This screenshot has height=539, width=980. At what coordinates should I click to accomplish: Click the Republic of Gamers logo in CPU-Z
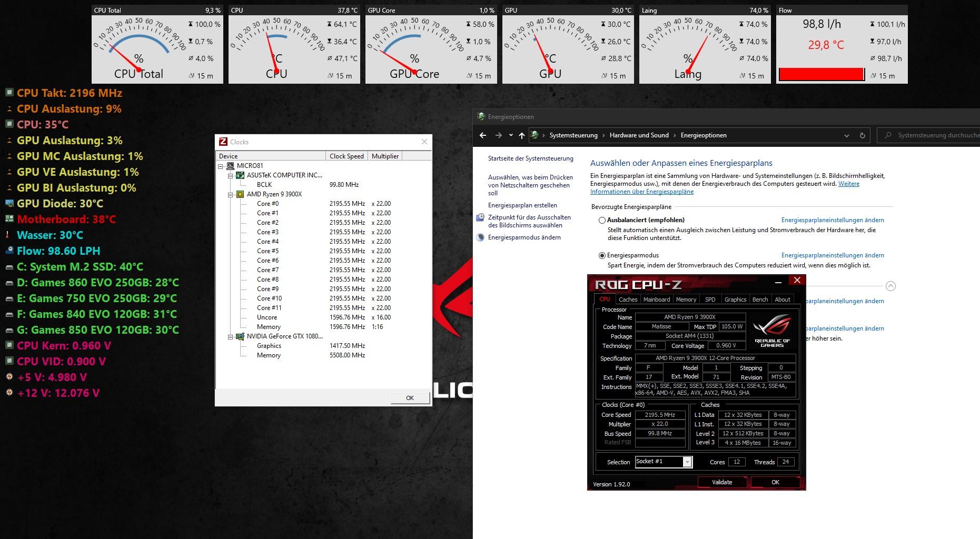coord(772,331)
